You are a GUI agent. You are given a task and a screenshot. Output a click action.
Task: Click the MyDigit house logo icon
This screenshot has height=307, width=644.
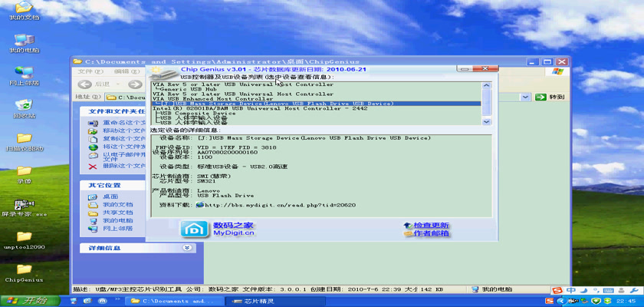[194, 229]
